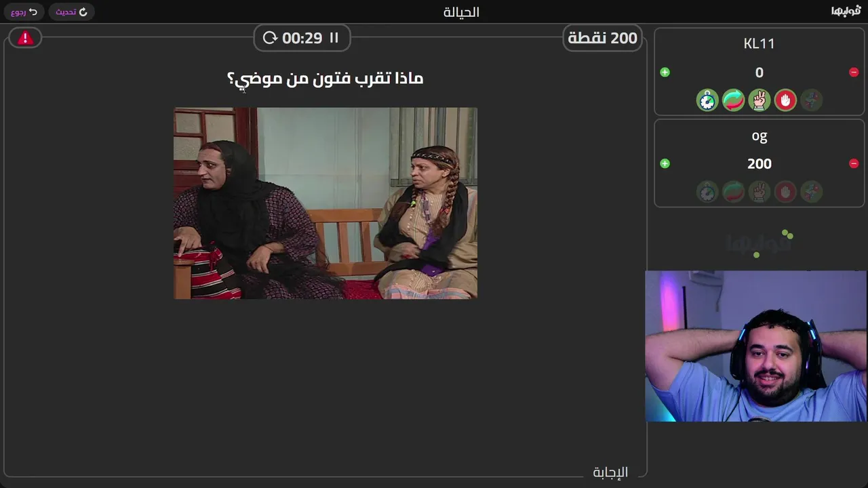Click the الحيالة category title

click(461, 12)
